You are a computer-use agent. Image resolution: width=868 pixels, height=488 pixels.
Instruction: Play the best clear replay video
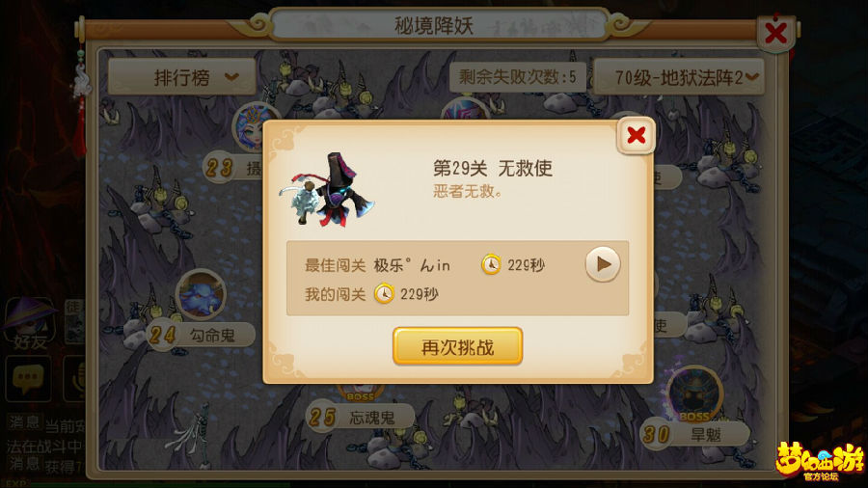(x=603, y=264)
